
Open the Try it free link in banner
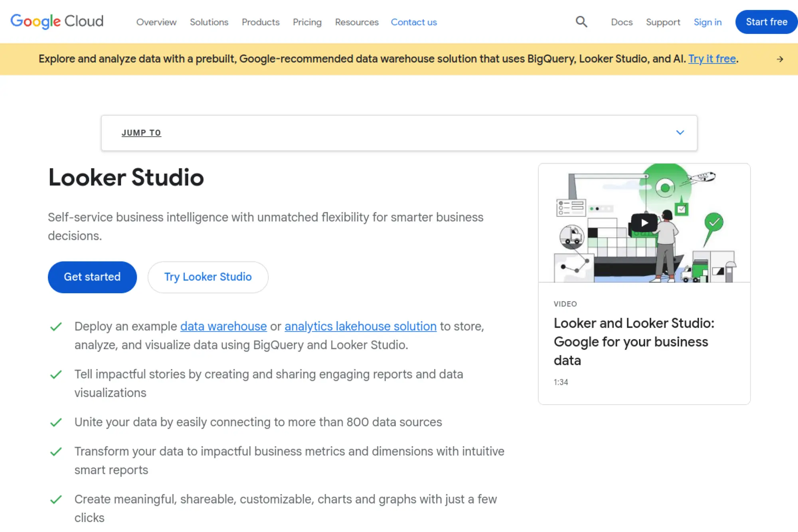pos(711,59)
